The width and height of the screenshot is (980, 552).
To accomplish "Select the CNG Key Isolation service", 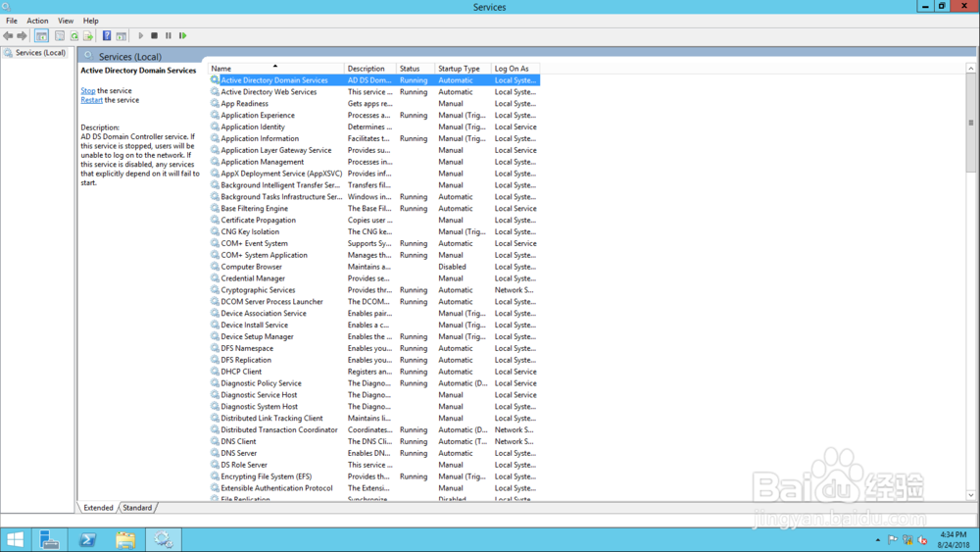I will pyautogui.click(x=374, y=232).
